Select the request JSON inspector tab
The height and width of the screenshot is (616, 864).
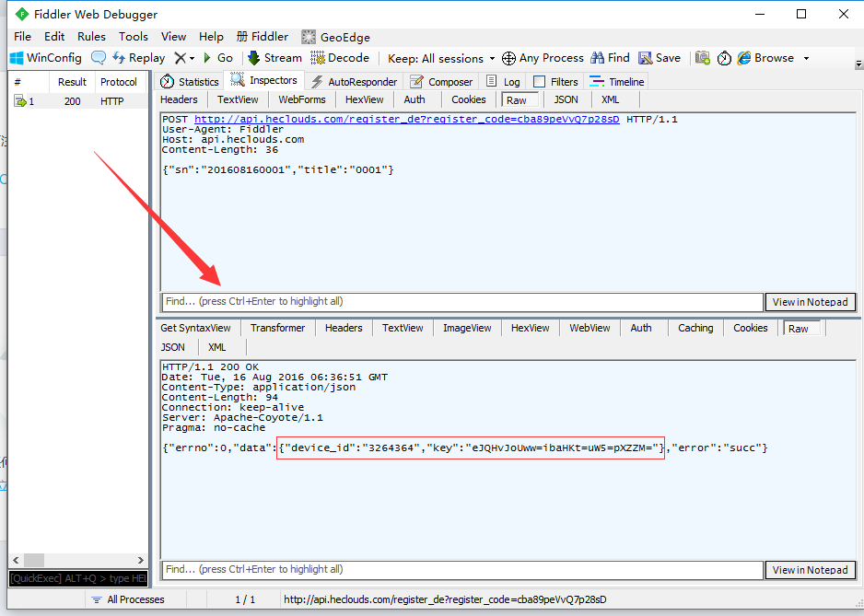pyautogui.click(x=566, y=99)
